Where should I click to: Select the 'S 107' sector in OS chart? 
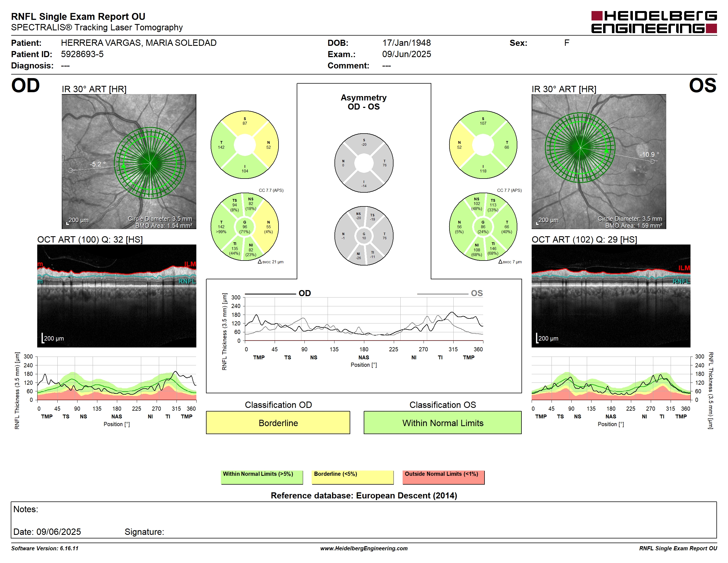click(483, 121)
